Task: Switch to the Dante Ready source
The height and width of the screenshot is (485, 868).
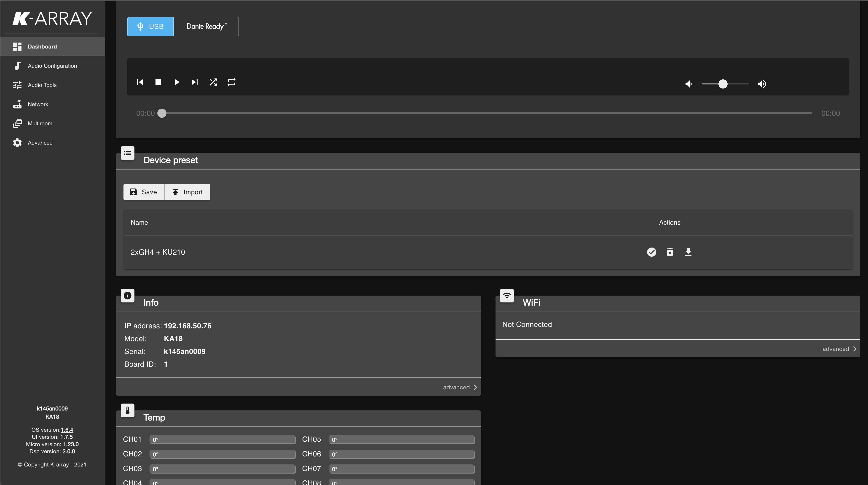Action: click(x=206, y=27)
